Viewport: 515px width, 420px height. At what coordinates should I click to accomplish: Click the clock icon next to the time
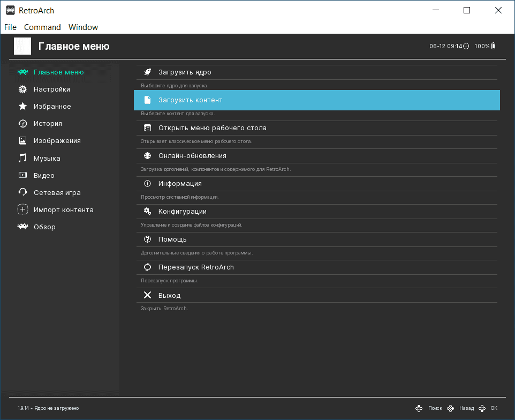click(x=466, y=46)
